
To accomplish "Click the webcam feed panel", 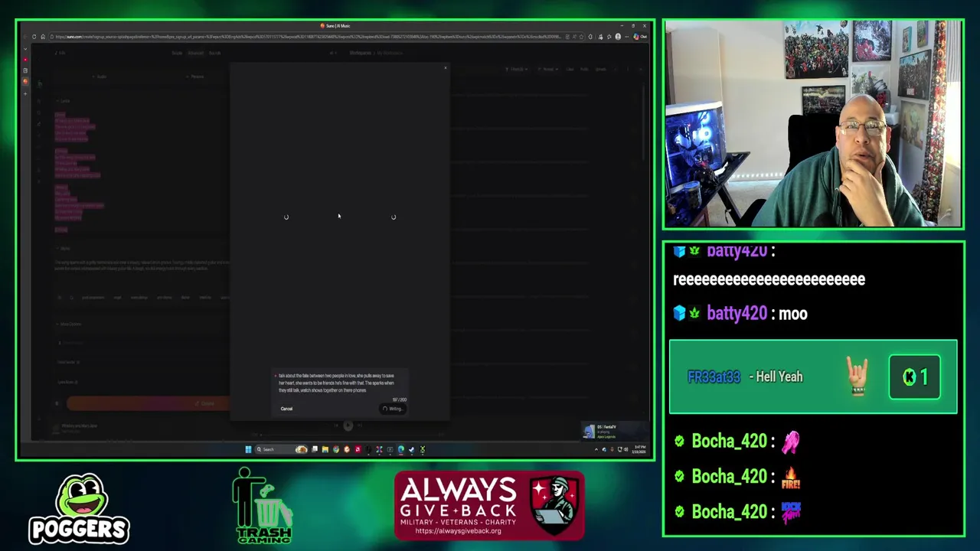I will tap(813, 124).
